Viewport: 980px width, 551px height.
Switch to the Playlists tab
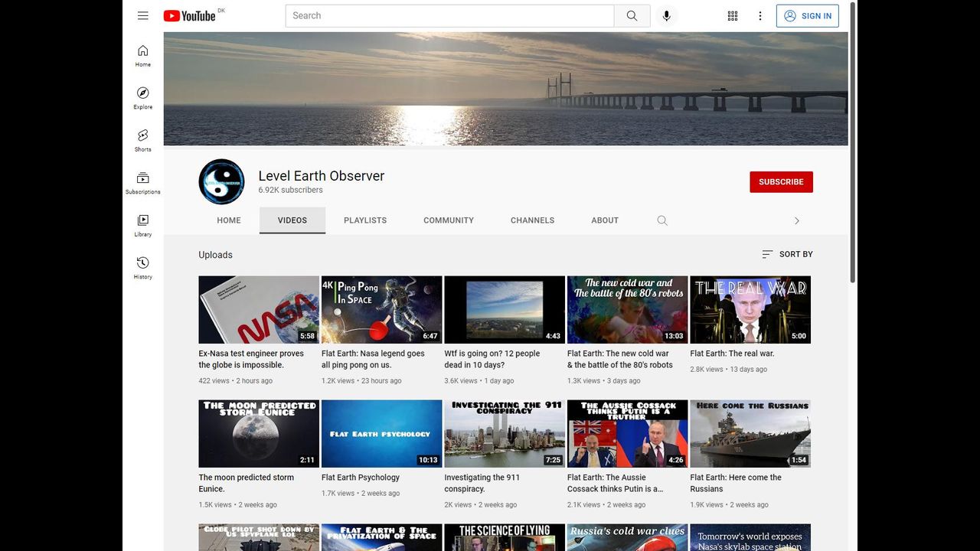(365, 220)
